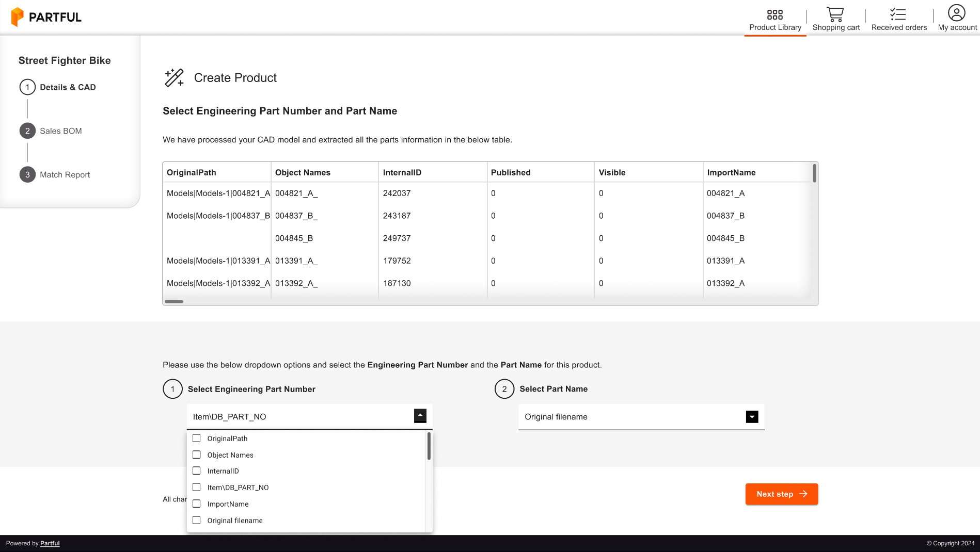The height and width of the screenshot is (552, 980).
Task: Click the dropdown list scrollbar thumb
Action: pyautogui.click(x=429, y=446)
